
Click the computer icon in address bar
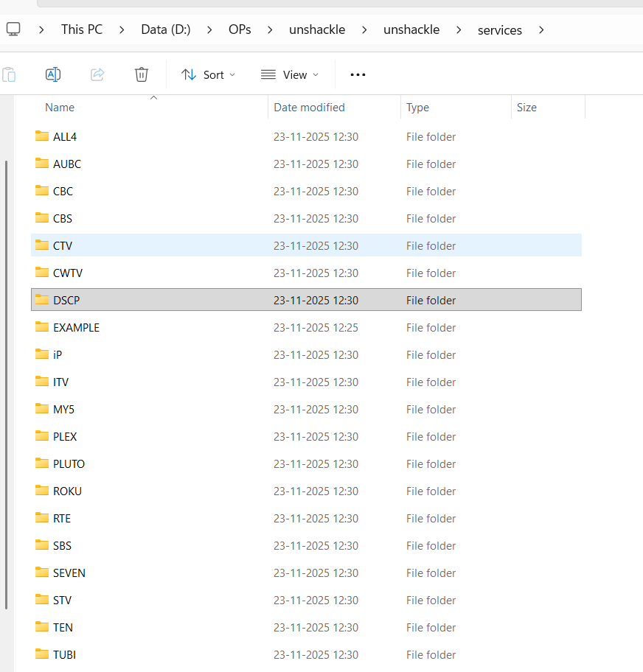pos(13,29)
